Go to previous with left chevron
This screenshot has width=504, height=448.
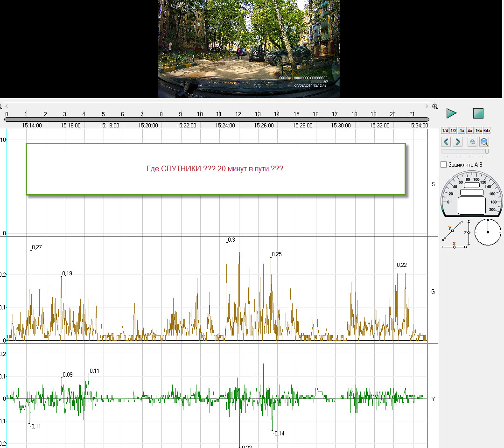click(446, 142)
